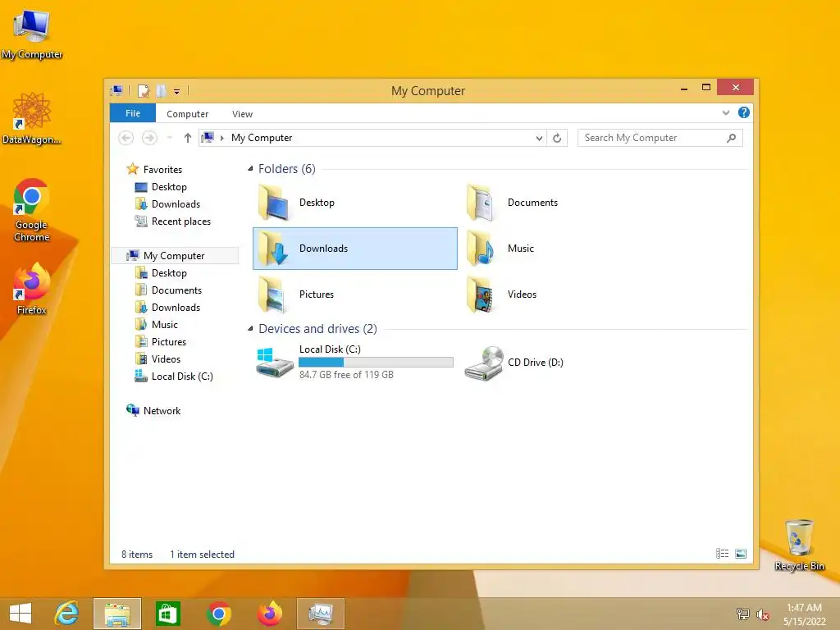
Task: Open My Computer desktop shortcut
Action: coord(32,34)
